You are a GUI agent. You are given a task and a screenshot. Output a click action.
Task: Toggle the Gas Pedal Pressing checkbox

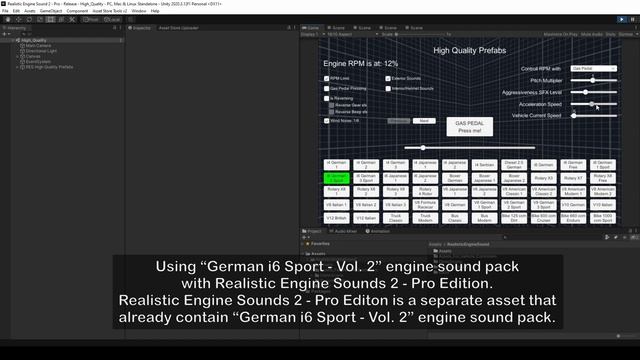327,89
